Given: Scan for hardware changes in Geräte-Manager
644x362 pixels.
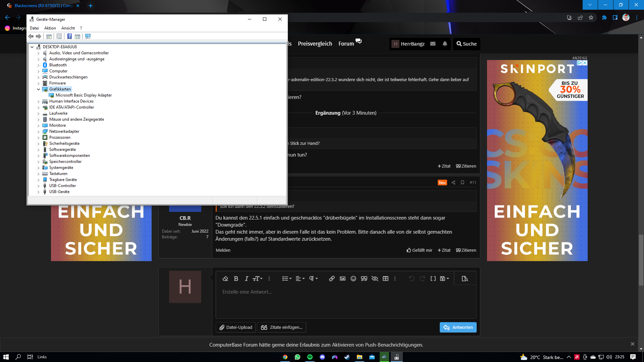Looking at the screenshot, I should click(88, 36).
